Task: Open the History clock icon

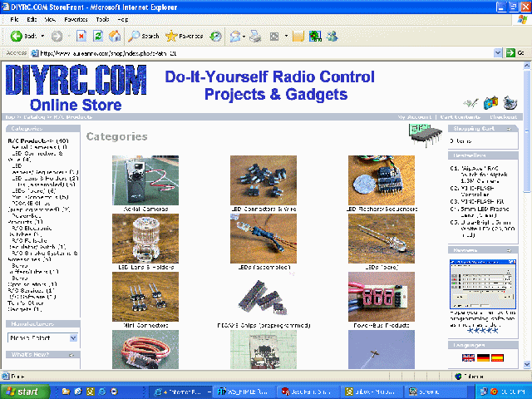Action: point(215,36)
